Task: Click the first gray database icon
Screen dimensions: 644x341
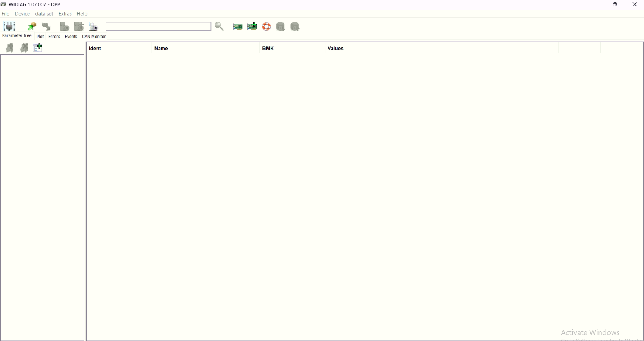Action: point(281,26)
